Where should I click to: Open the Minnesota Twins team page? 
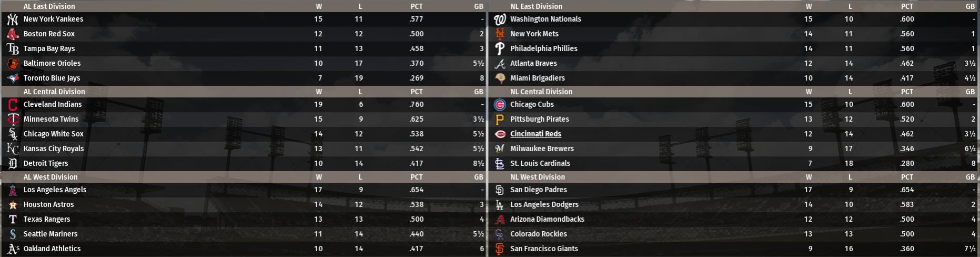(x=51, y=119)
